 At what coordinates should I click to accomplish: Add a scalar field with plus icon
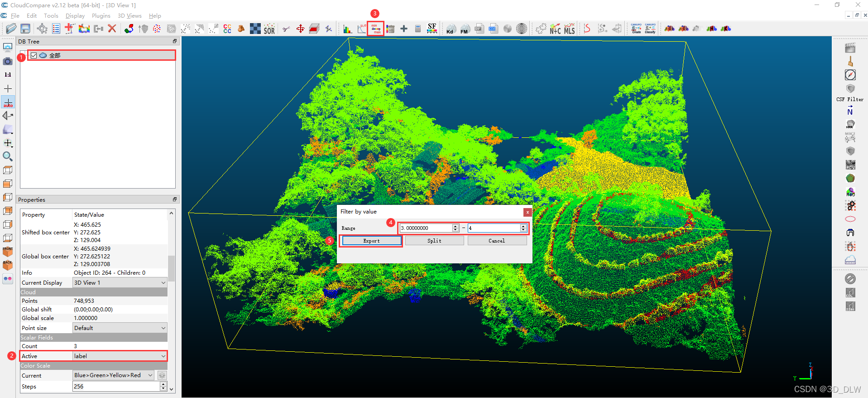click(x=404, y=29)
